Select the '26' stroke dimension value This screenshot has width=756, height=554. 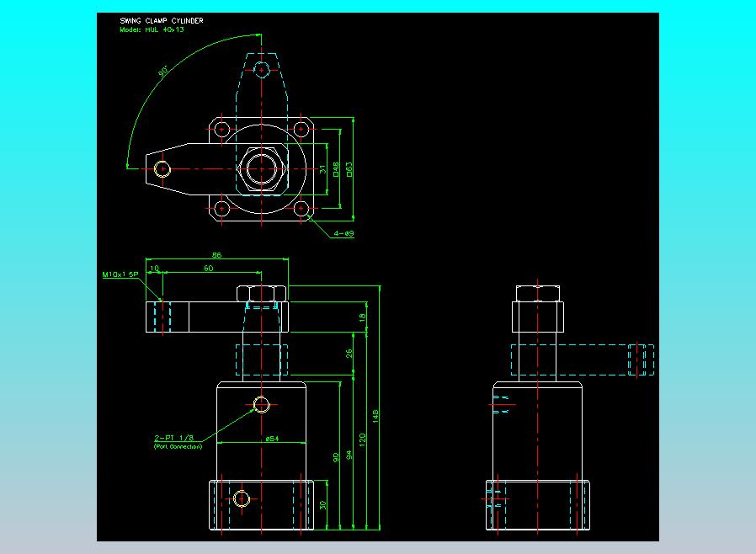(x=349, y=354)
